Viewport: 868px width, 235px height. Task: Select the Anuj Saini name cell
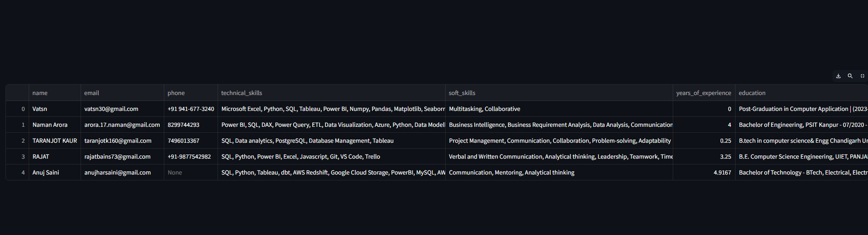click(x=55, y=172)
